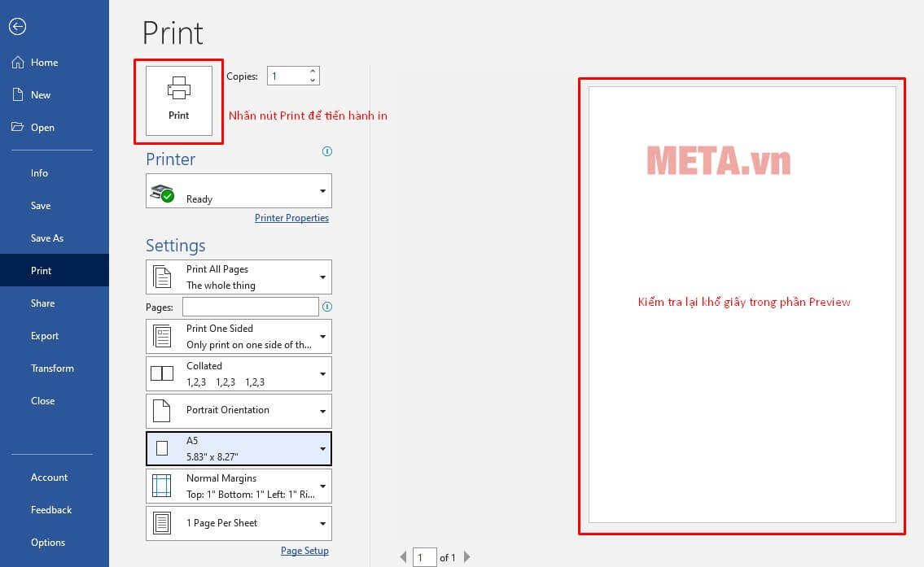This screenshot has height=567, width=924.
Task: Click the Portrait Orientation page icon
Action: 161,410
